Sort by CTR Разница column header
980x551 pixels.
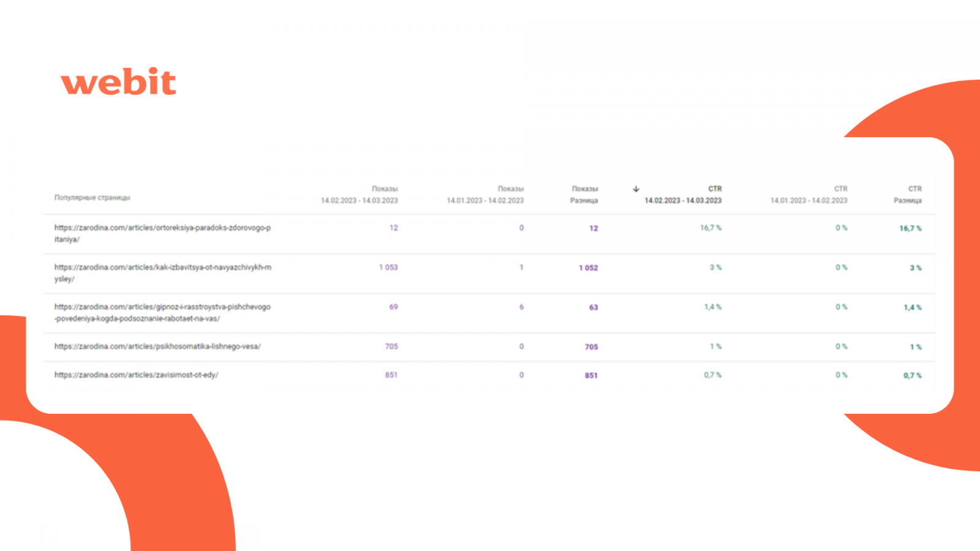[x=908, y=195]
